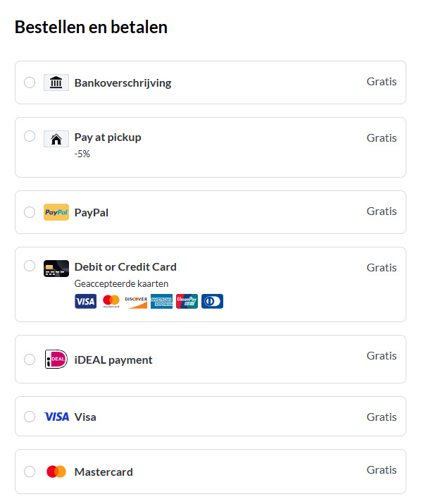
Task: Click the American Express accepted card icon
Action: [161, 302]
